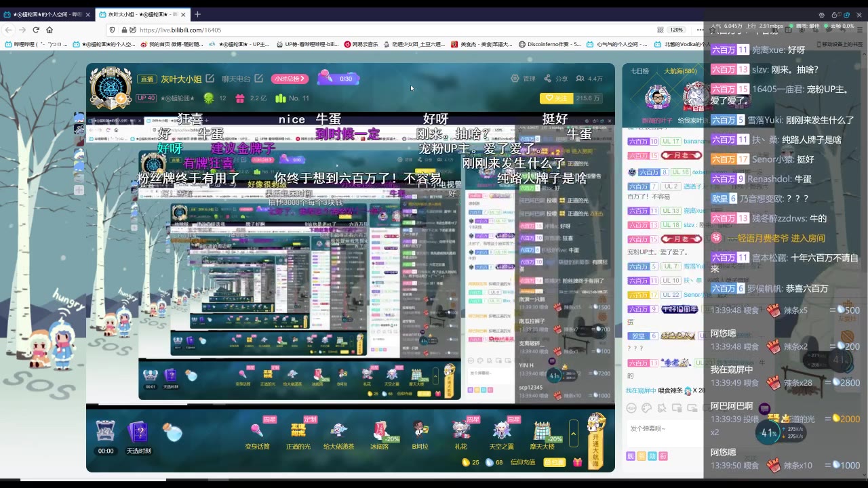Viewport: 868px width, 488px height.
Task: Click the No. 11 ranking bars icon
Action: (281, 98)
